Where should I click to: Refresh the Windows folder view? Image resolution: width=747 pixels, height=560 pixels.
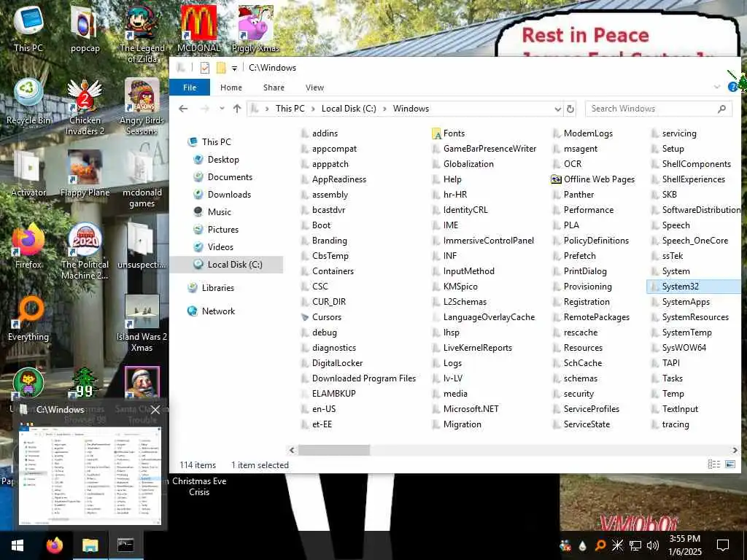click(570, 109)
